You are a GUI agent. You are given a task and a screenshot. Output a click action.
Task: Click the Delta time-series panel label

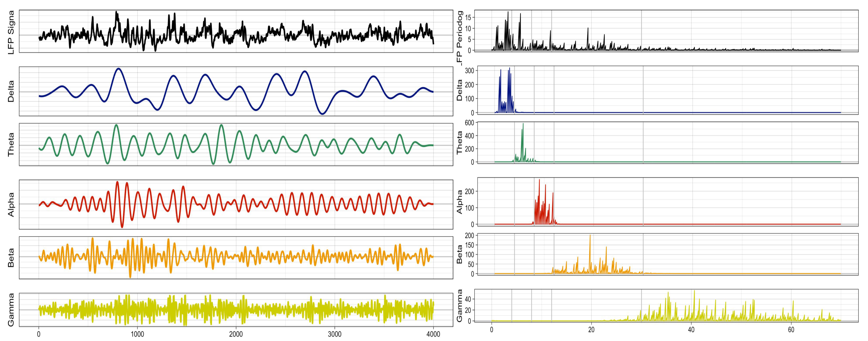pos(11,91)
